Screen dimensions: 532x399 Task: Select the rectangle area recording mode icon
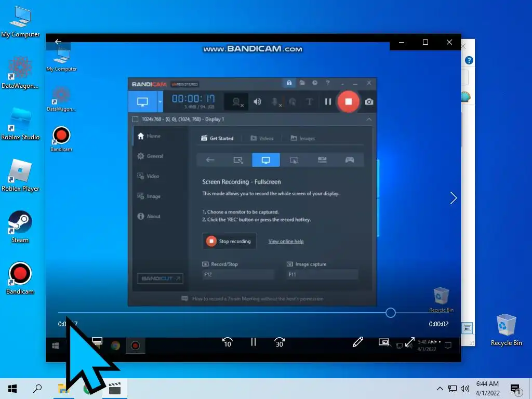[x=238, y=160]
